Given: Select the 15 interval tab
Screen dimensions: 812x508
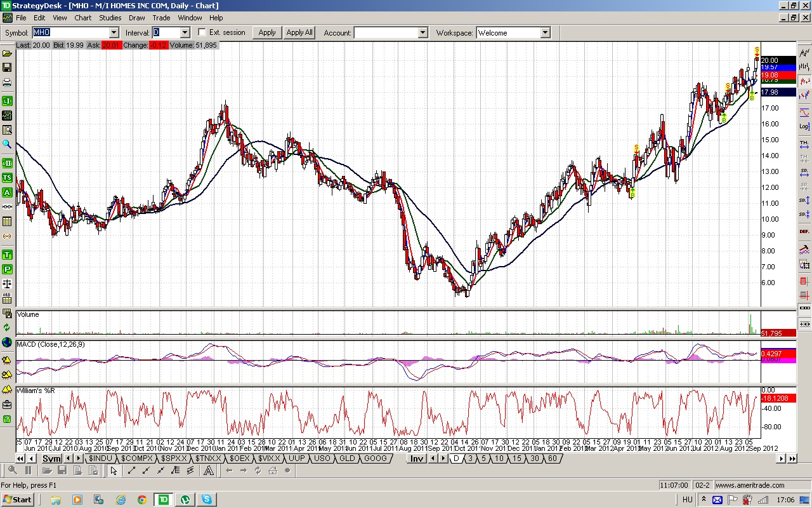Looking at the screenshot, I should 517,458.
